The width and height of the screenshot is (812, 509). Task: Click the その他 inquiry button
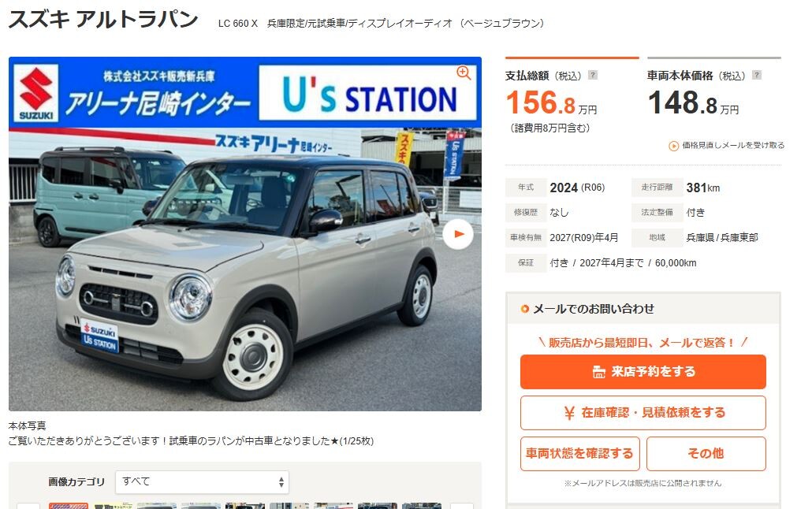(706, 454)
